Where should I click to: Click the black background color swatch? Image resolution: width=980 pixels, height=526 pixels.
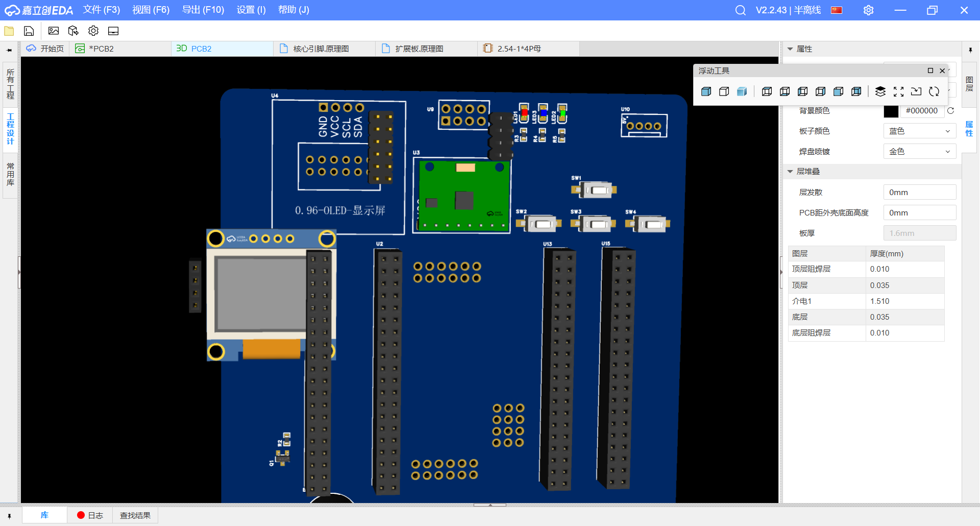(x=891, y=111)
